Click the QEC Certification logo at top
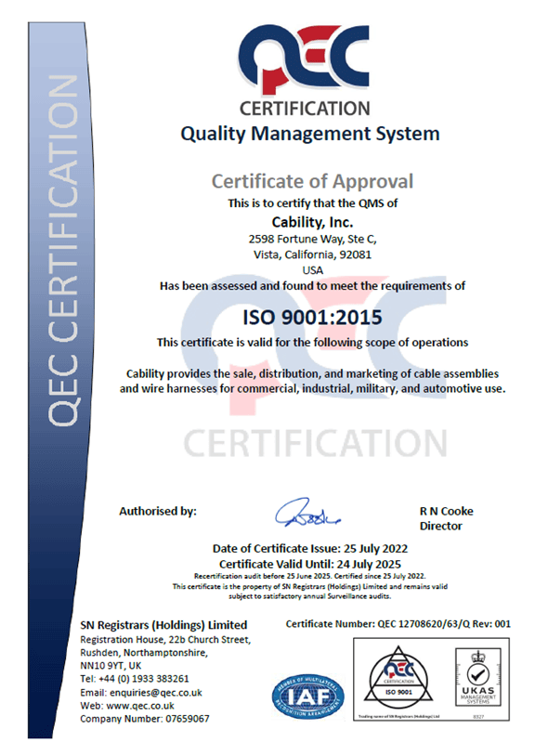535x756 pixels. pos(305,71)
